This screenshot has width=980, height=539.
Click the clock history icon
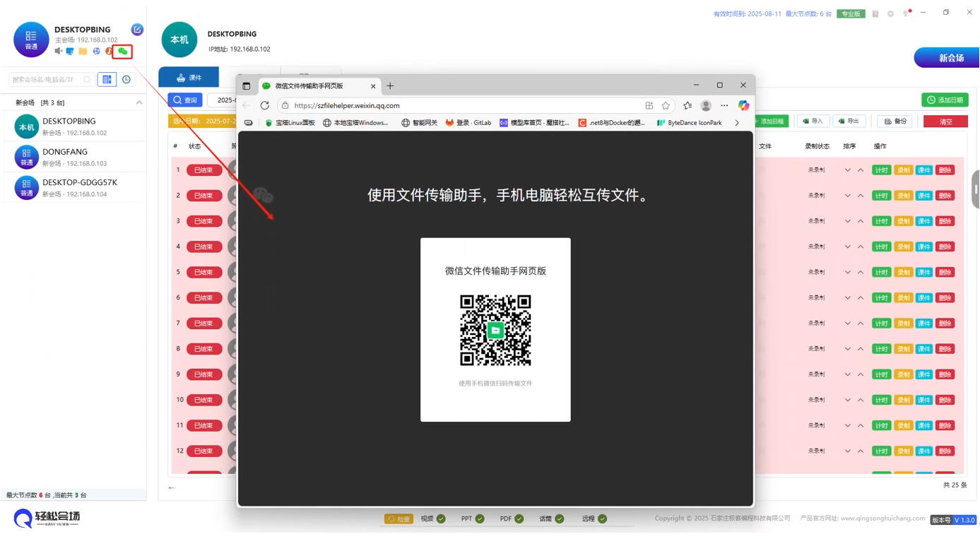[126, 80]
